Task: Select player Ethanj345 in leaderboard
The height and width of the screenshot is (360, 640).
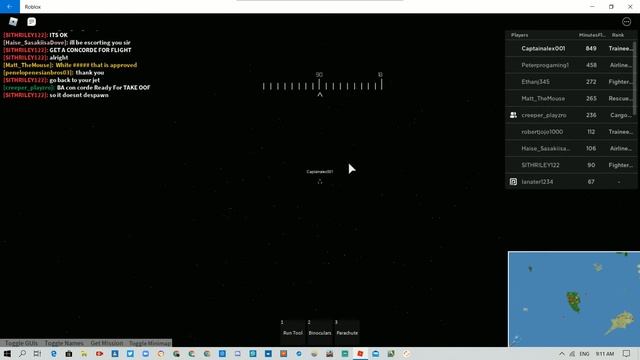Action: point(570,82)
